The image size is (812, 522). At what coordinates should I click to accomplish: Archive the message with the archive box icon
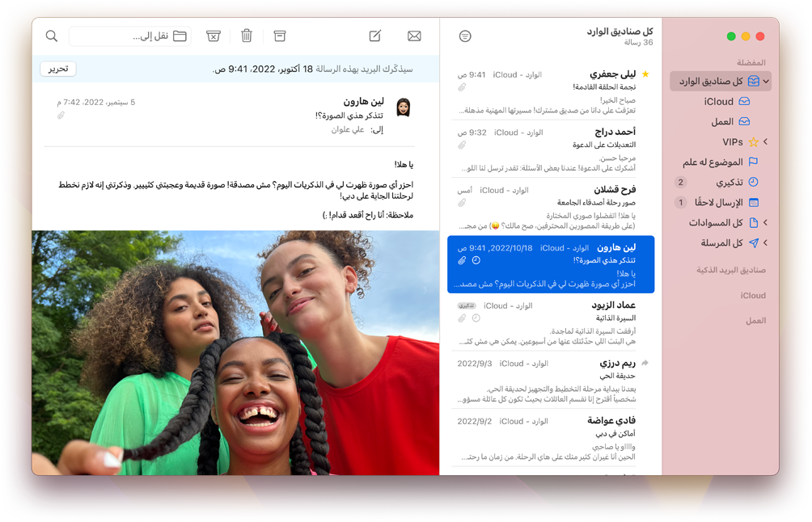pos(280,36)
